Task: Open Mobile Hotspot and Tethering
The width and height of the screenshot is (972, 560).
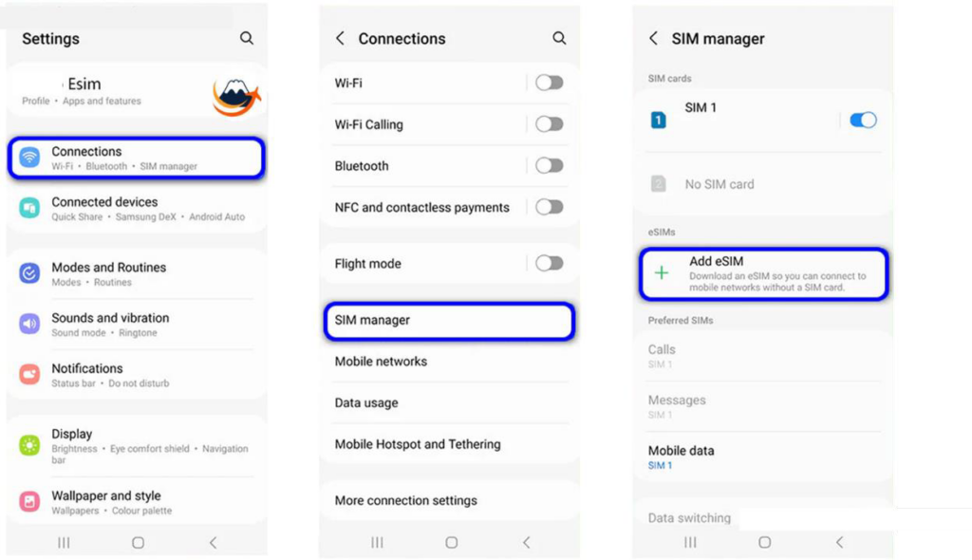Action: [x=418, y=444]
